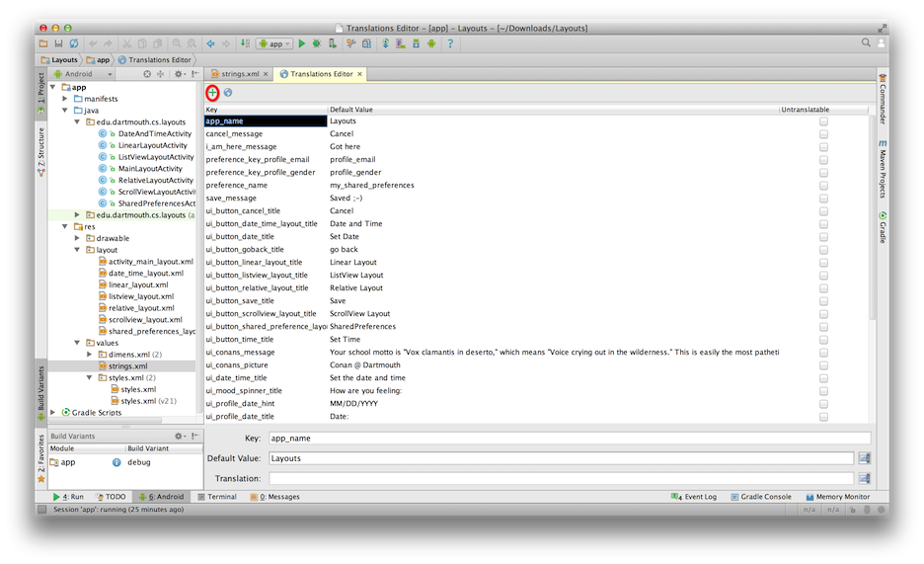Run the app with green play button
The image size is (924, 564).
tap(302, 43)
